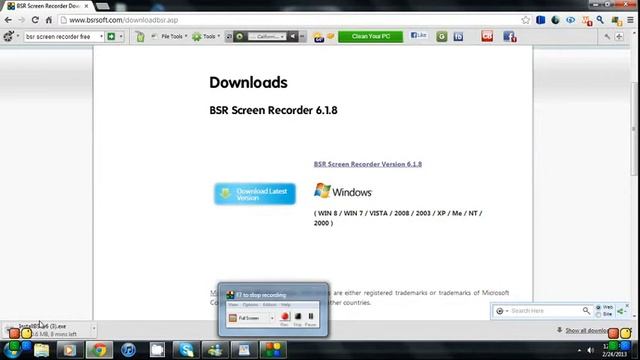
Task: Click the Clean Your PC green button
Action: pos(371,36)
